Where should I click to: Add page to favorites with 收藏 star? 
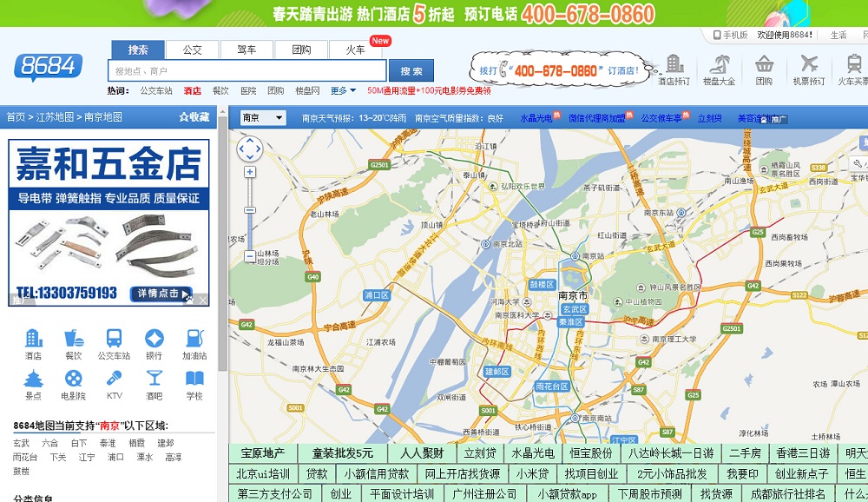[194, 117]
